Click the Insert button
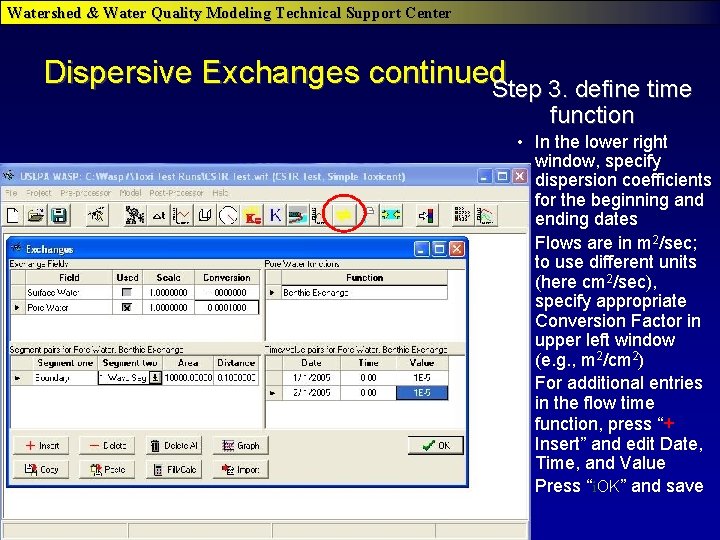The image size is (720, 540). pyautogui.click(x=41, y=445)
